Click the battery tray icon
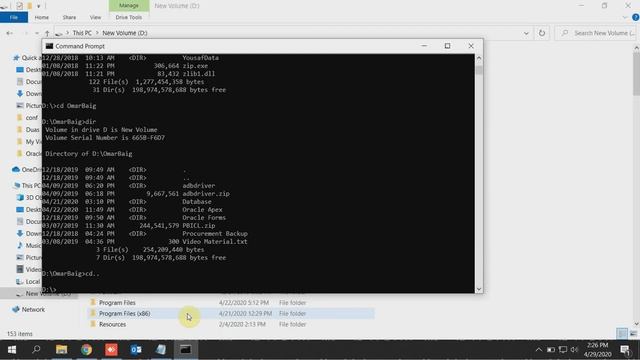This screenshot has height=360, width=640. click(551, 350)
